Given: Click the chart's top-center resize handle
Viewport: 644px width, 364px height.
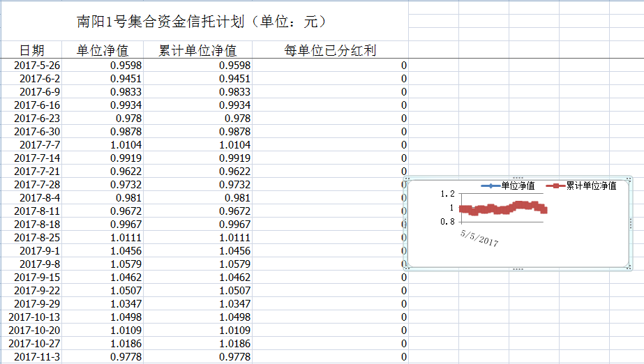Looking at the screenshot, I should (x=517, y=178).
